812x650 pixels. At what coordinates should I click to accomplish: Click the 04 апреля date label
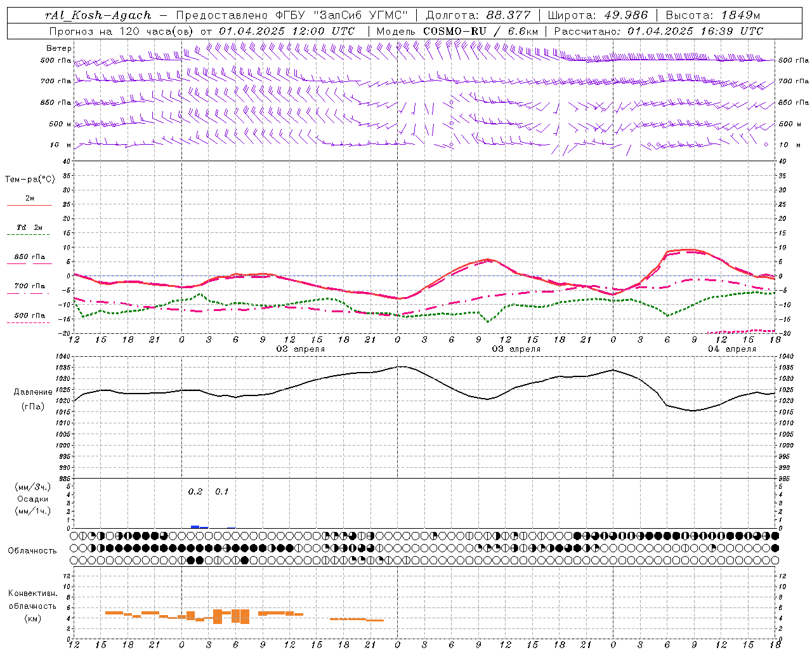pos(732,349)
